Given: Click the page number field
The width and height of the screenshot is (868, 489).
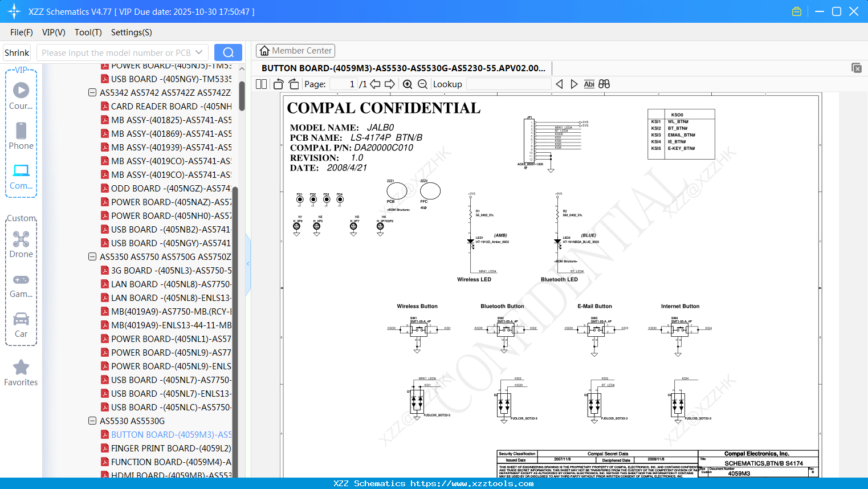Looking at the screenshot, I should (x=344, y=84).
